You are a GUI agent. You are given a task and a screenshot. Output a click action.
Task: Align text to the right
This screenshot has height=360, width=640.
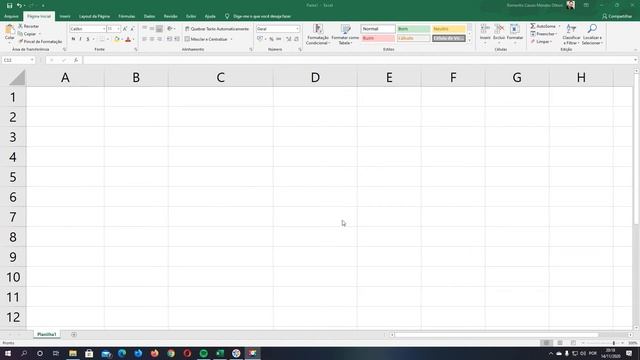tap(159, 39)
